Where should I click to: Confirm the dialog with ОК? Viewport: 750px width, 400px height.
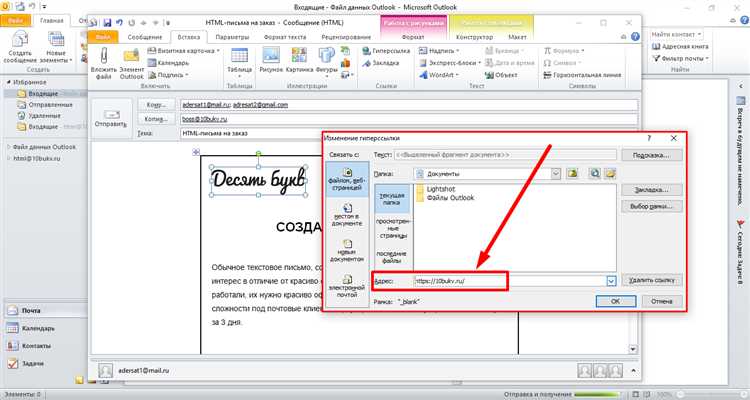[x=616, y=301]
